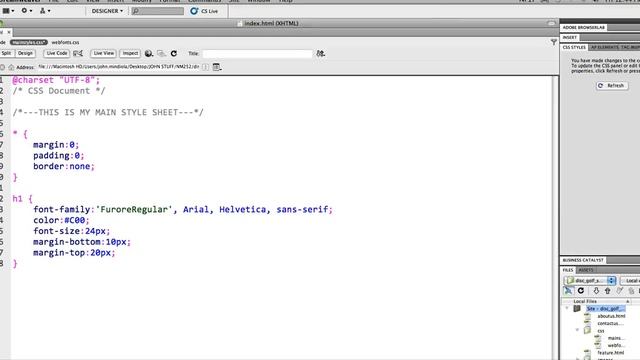This screenshot has height=360, width=640.
Task: Click the Files panel refresh icon
Action: (581, 291)
